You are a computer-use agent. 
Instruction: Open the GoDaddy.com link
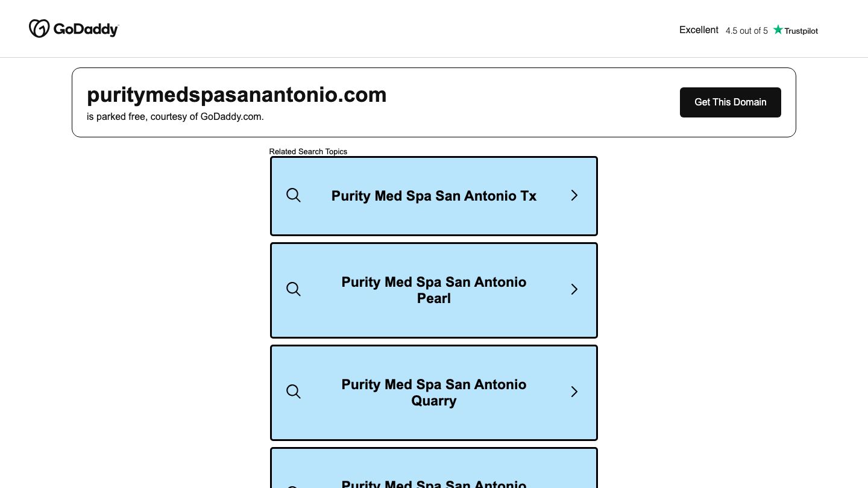tap(231, 116)
